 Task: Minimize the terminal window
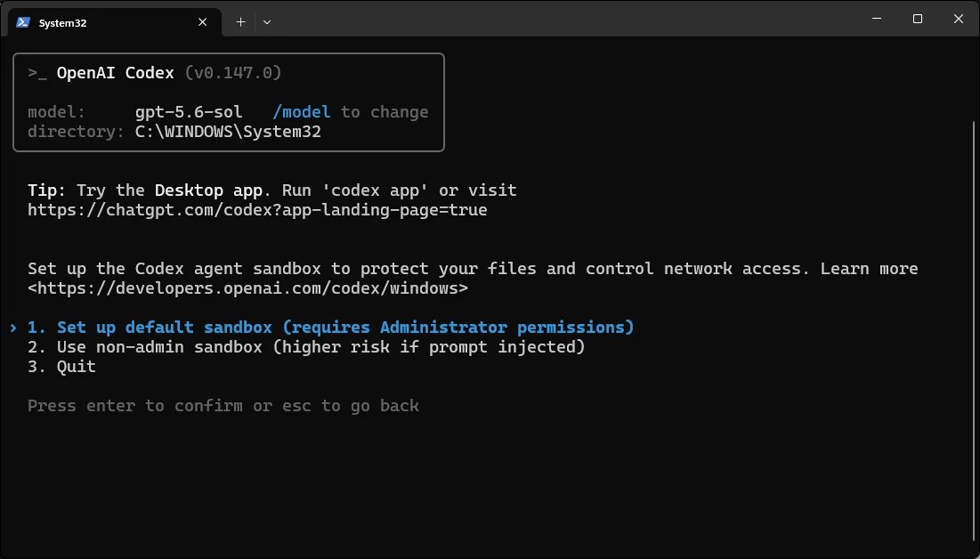[x=877, y=19]
